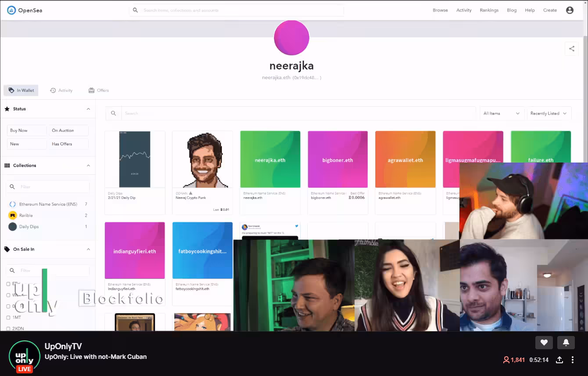Open Activity in the top navigation

point(464,10)
